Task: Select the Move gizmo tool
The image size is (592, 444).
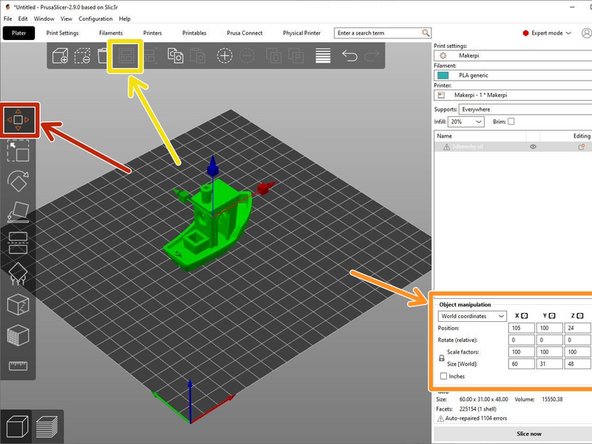Action: [x=18, y=120]
